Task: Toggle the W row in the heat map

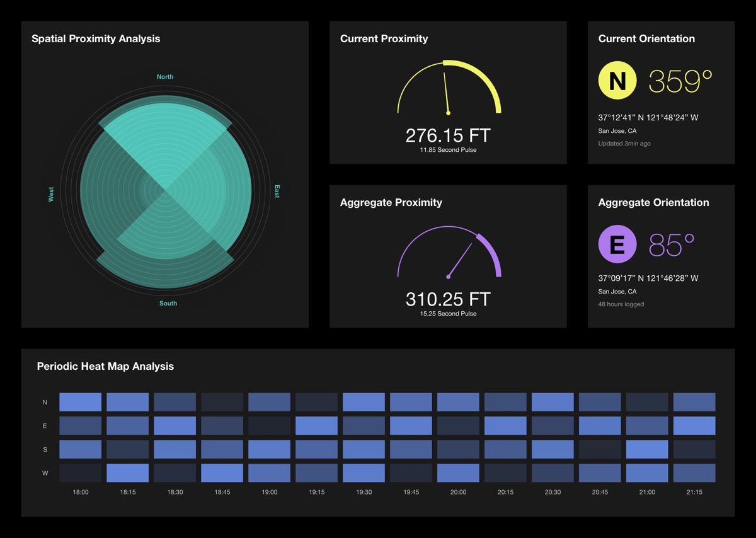Action: 44,473
